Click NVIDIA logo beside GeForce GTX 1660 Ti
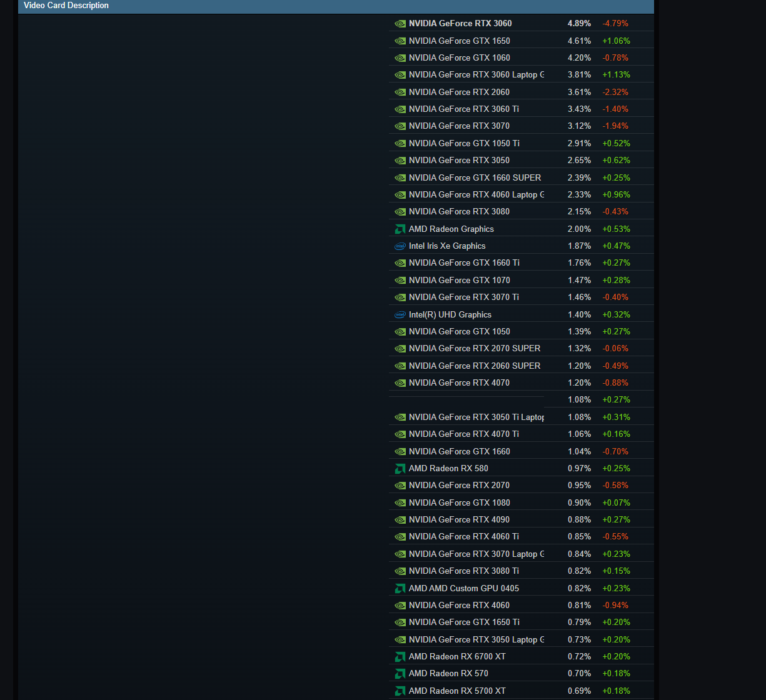 click(x=400, y=263)
